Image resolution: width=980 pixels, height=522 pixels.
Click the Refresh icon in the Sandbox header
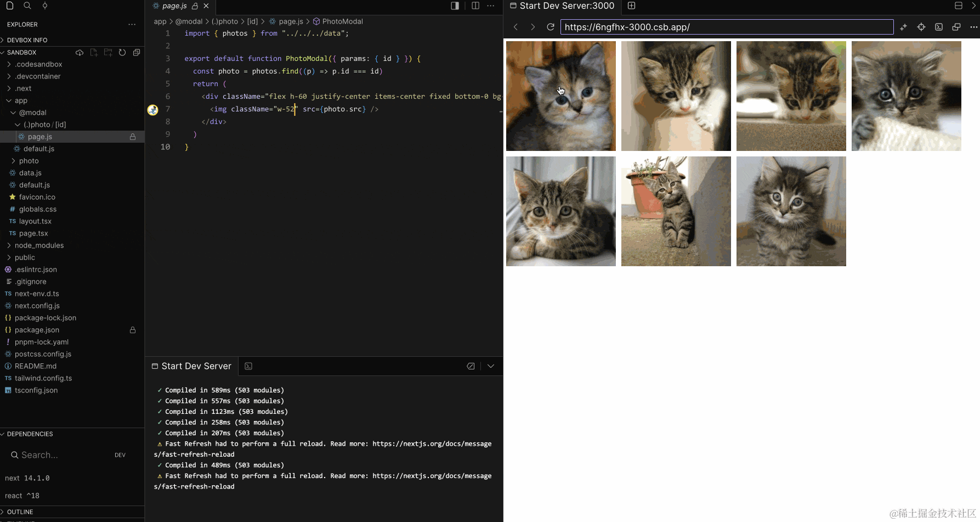(x=122, y=52)
